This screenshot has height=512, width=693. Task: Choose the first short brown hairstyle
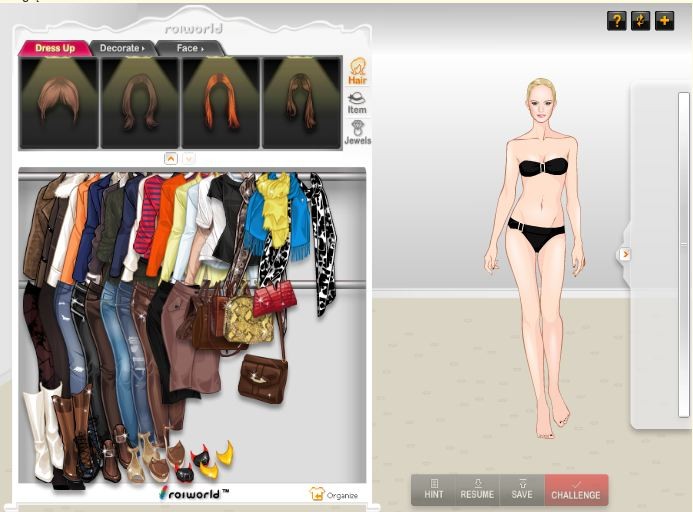[x=58, y=102]
